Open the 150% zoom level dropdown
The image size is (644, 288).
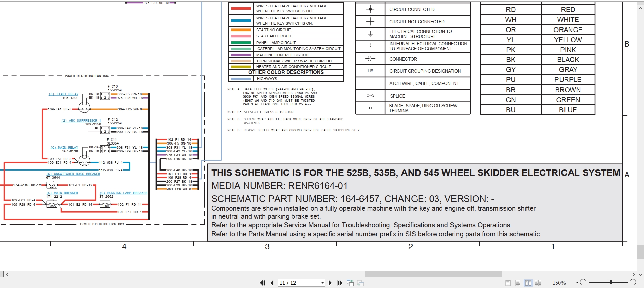click(x=577, y=283)
